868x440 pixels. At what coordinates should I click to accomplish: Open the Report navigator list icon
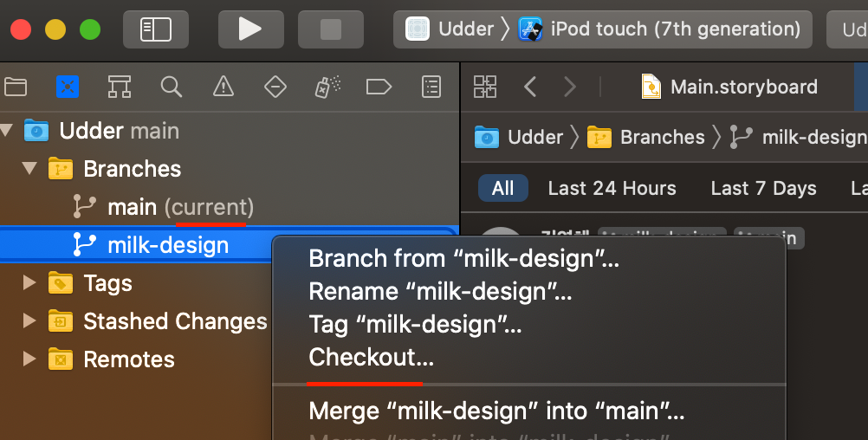[x=431, y=87]
